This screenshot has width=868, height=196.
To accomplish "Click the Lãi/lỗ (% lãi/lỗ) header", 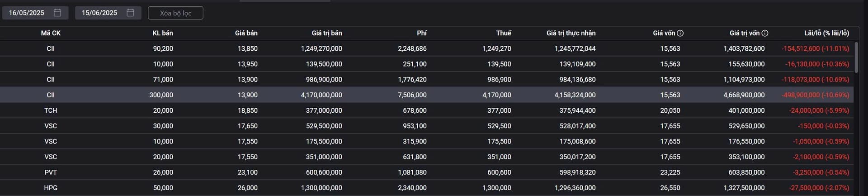I will 826,33.
